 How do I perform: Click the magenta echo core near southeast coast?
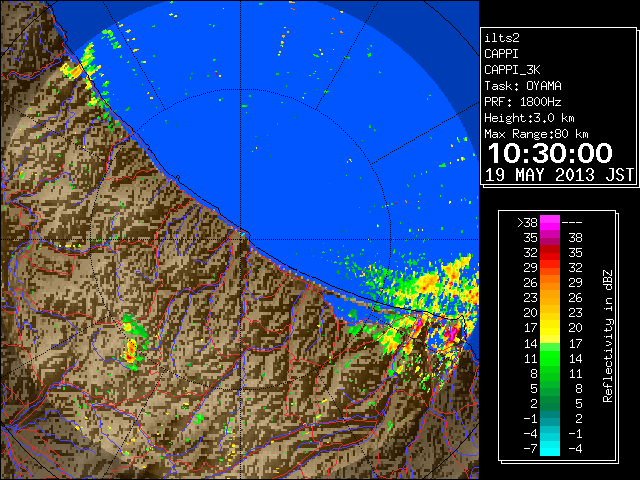click(451, 333)
